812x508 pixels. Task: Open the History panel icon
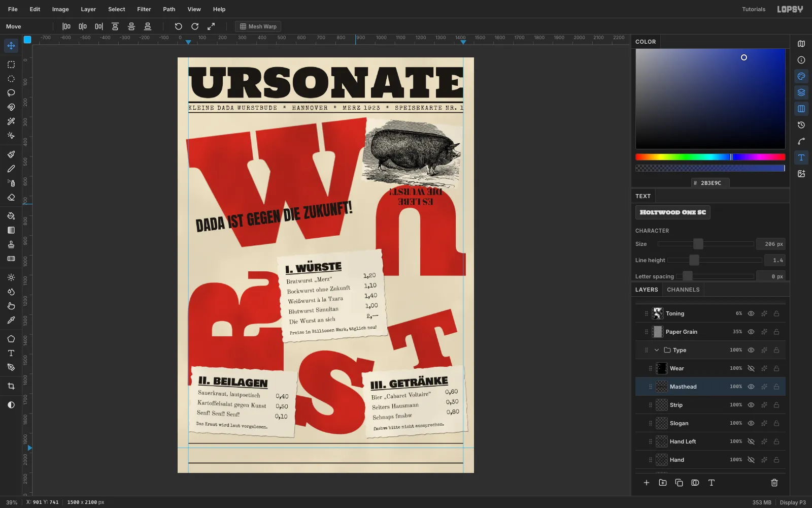[x=801, y=125]
